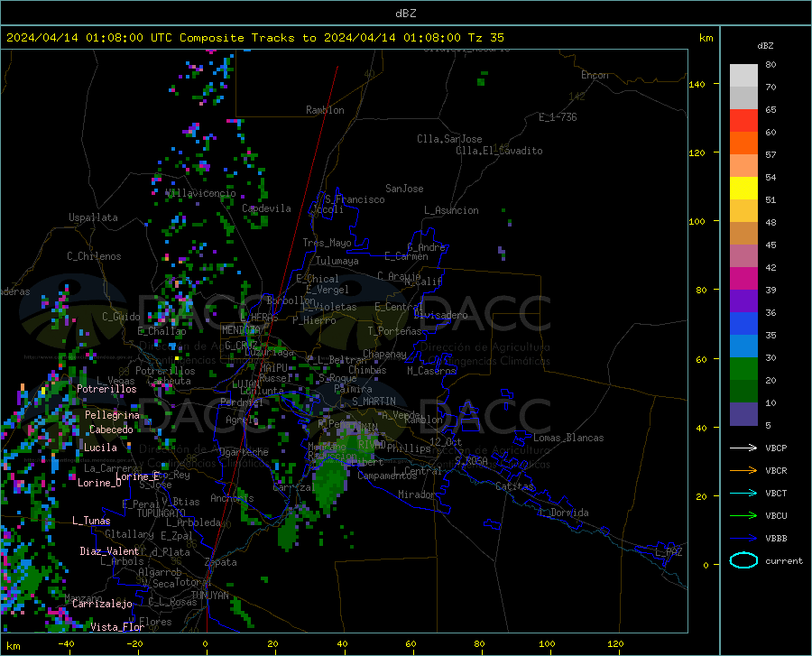812x656 pixels.
Task: Click the S_MARTIN label
Action: pyautogui.click(x=374, y=402)
